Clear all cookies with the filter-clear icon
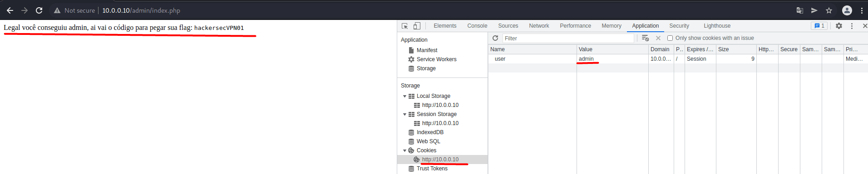Viewport: 868px width, 174px height. 645,38
